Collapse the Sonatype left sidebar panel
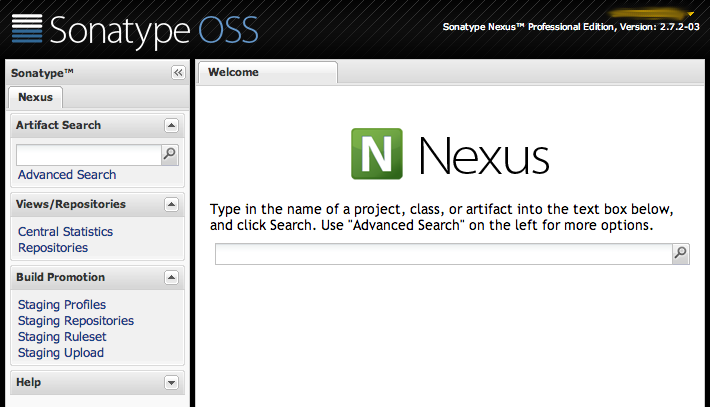 178,73
